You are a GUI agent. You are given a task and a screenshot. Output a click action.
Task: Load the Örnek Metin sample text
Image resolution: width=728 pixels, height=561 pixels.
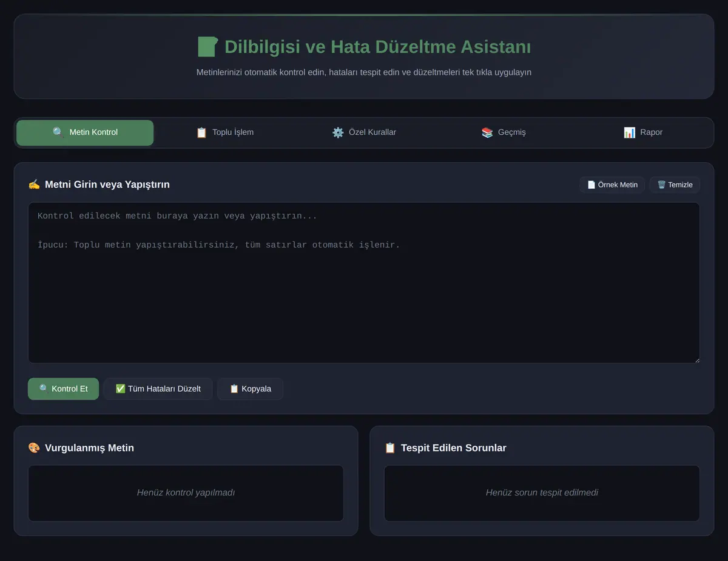click(612, 185)
